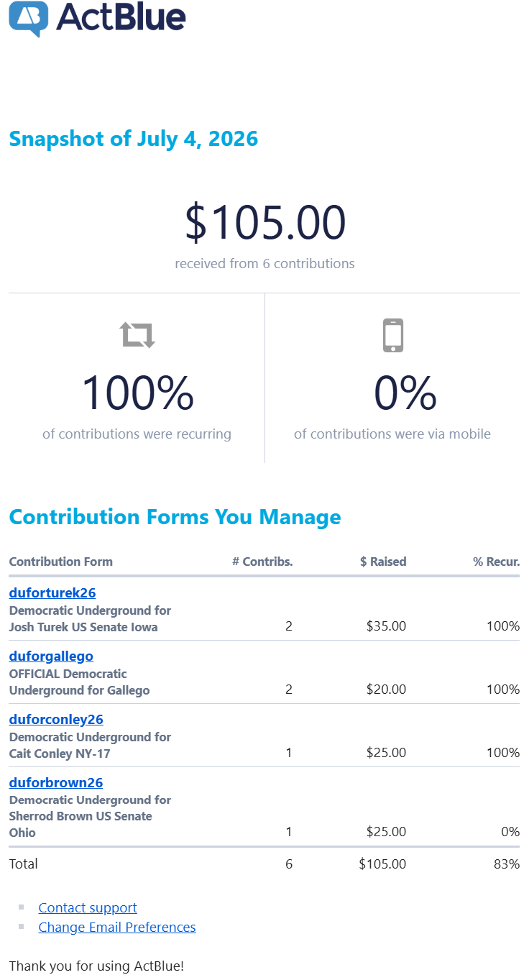Click the recurring contributions arrows icon
Viewport: 529px width, 980px height.
[137, 334]
